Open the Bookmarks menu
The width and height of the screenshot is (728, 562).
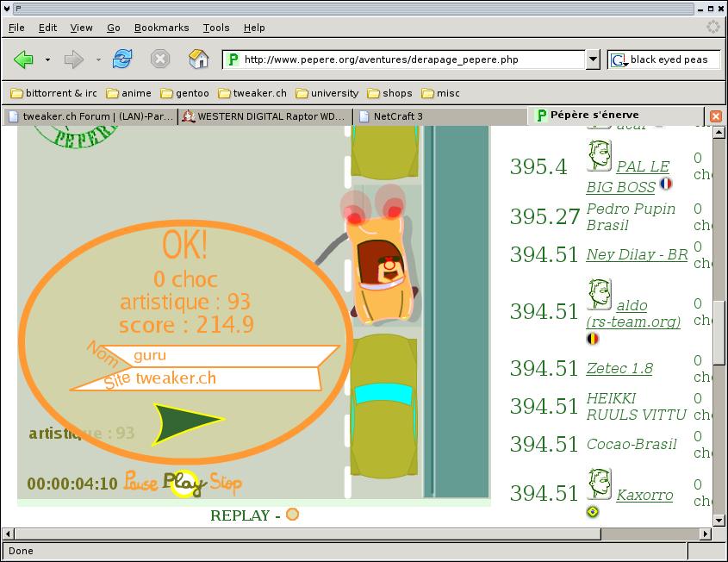click(x=161, y=28)
